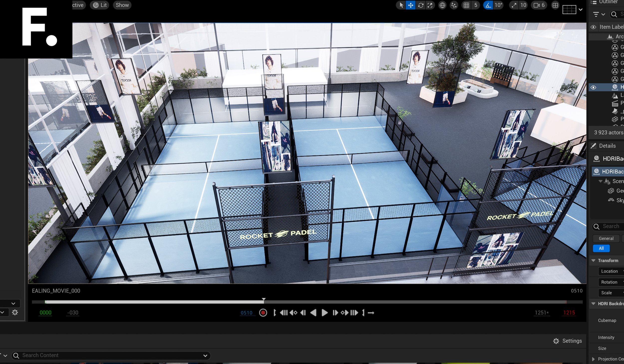The image size is (624, 364).
Task: Step back one frame button
Action: coord(303,313)
